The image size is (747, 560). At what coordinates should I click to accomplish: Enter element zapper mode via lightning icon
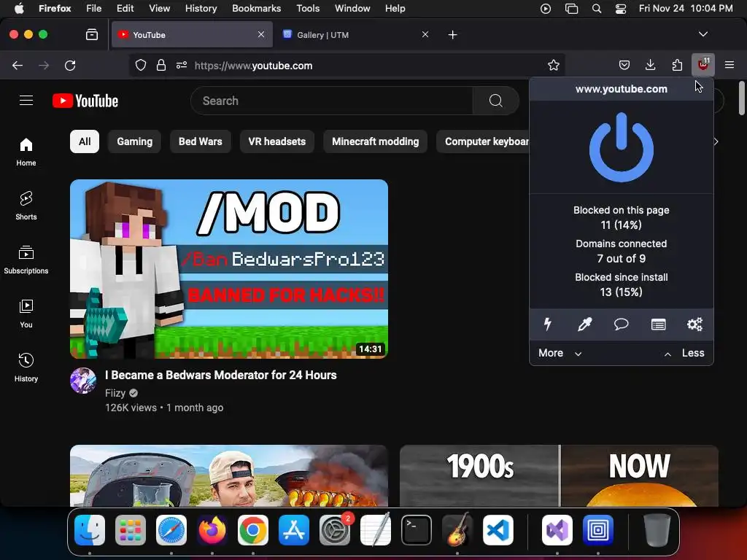coord(548,324)
